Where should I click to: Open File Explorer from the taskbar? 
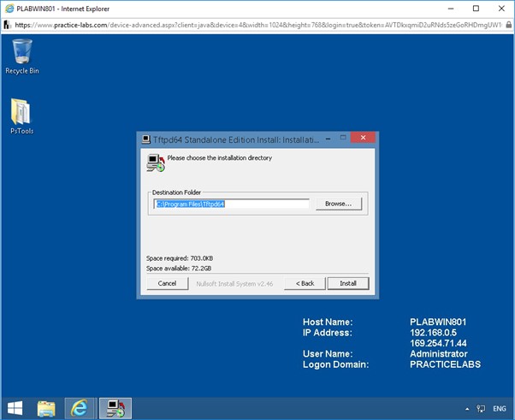(x=46, y=408)
